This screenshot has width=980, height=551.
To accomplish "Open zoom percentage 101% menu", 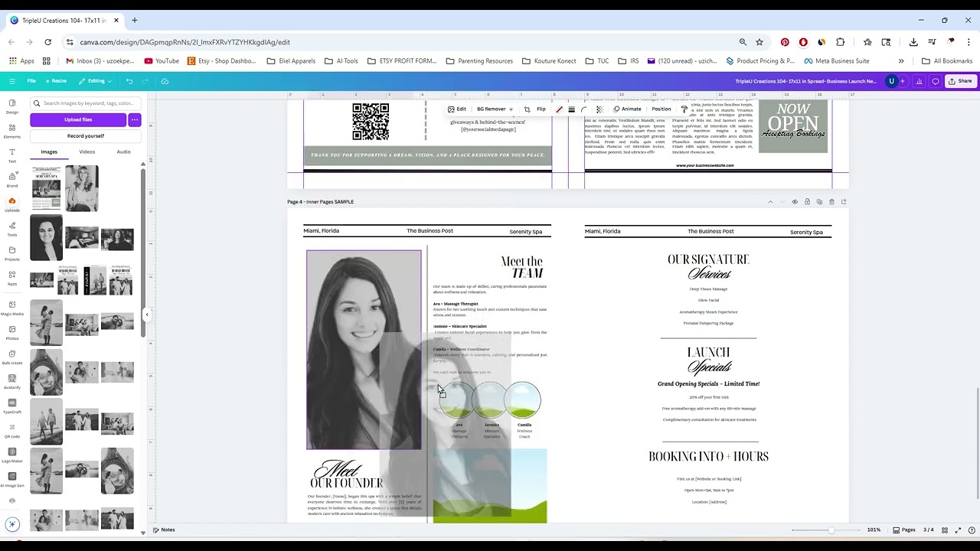I will [874, 530].
